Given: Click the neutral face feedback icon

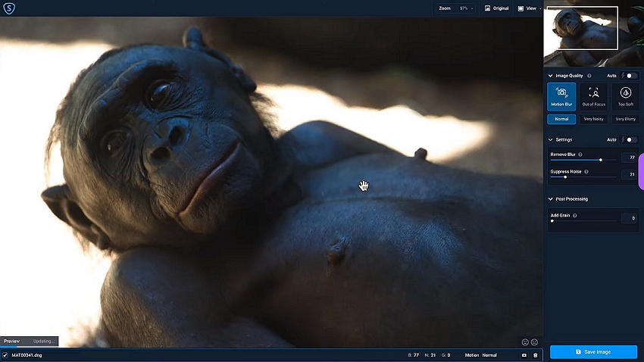Looking at the screenshot, I should (534, 342).
